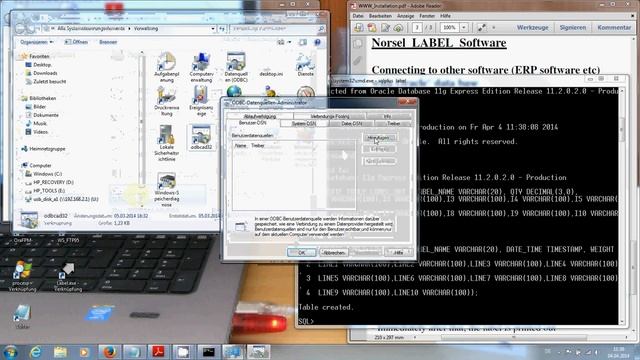The image size is (640, 360).
Task: Open the Datei menu in Adobe Reader
Action: [x=358, y=16]
